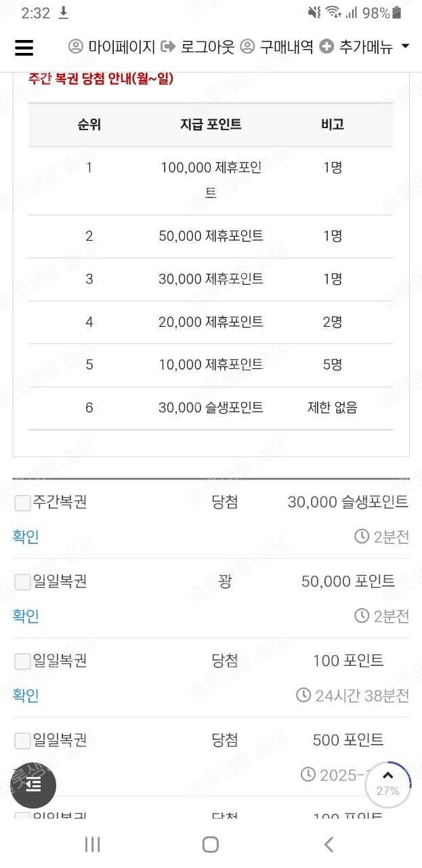422x868 pixels.
Task: Tick the 일일복권 100 포인트 checkbox
Action: coord(22,661)
